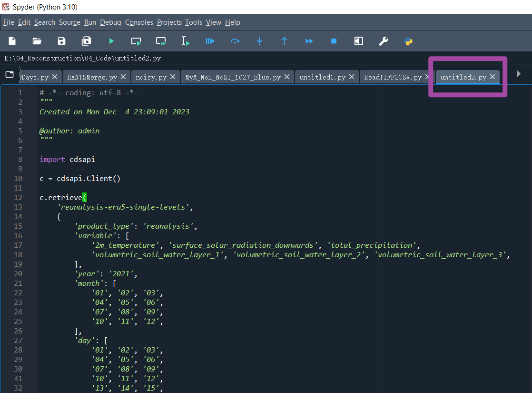Viewport: 532px width, 393px height.
Task: Close the untitled2.py tab
Action: pos(493,77)
